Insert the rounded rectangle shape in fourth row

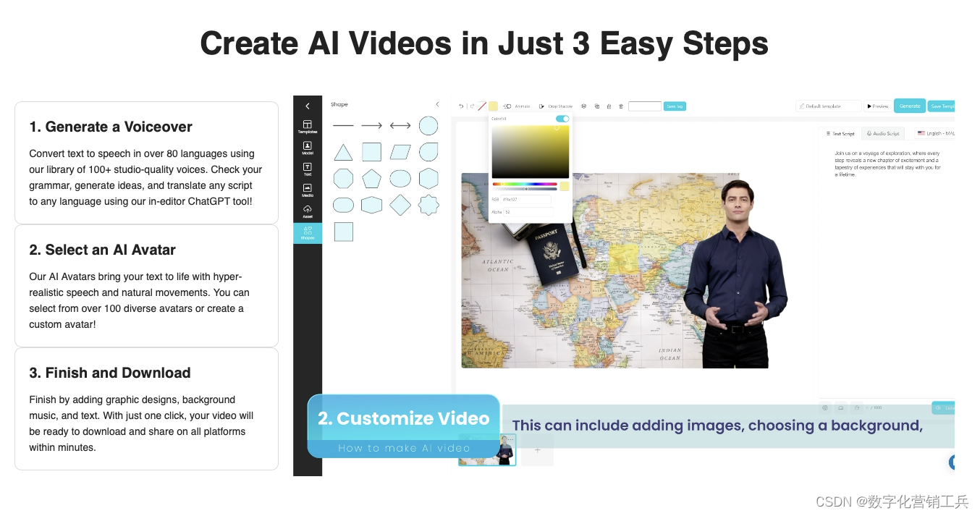point(343,205)
